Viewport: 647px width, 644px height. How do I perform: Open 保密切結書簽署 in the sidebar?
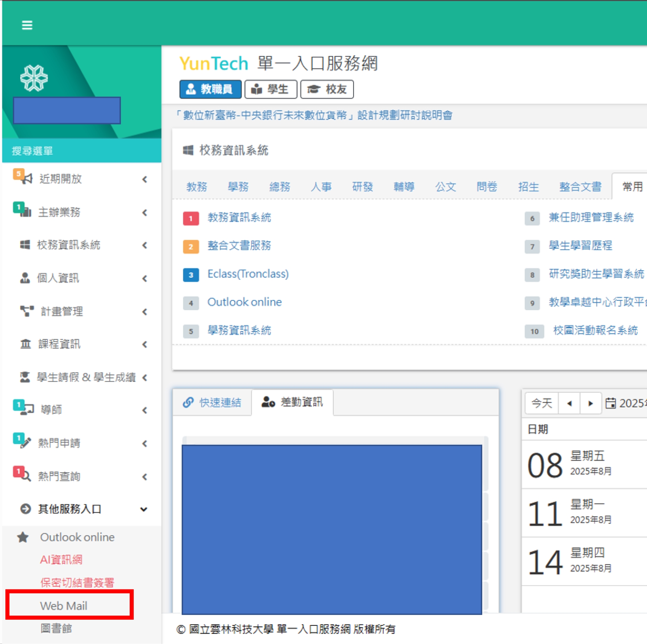[77, 583]
